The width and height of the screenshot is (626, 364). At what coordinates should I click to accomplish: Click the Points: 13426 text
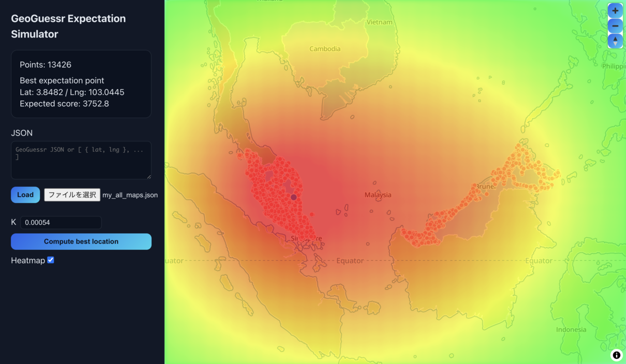point(45,65)
